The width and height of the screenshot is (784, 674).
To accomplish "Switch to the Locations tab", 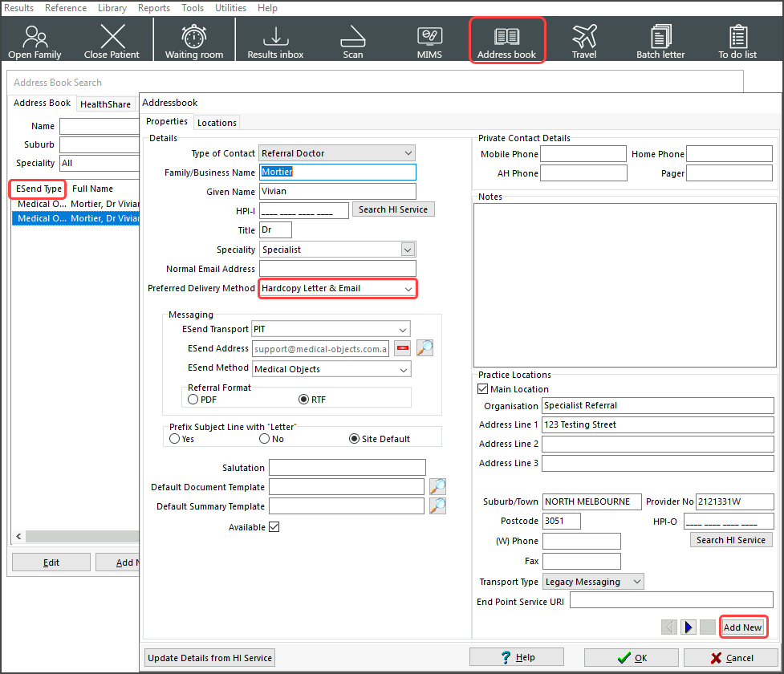I will click(217, 123).
